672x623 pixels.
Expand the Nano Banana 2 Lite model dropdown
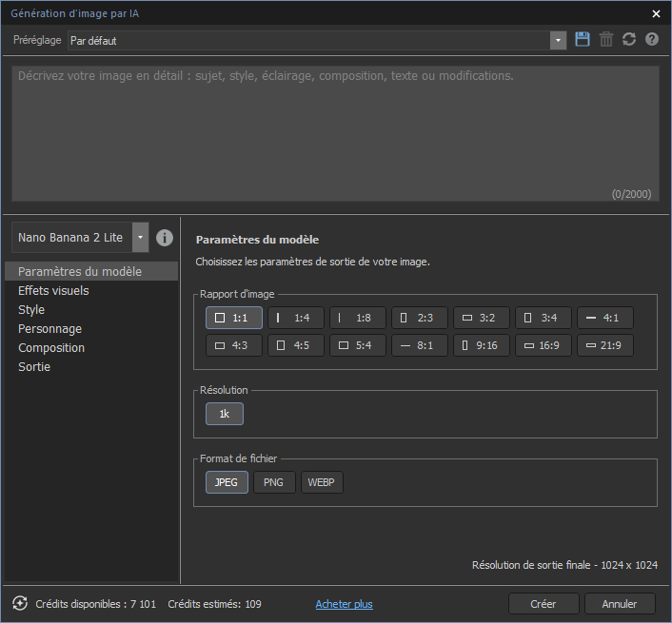140,237
